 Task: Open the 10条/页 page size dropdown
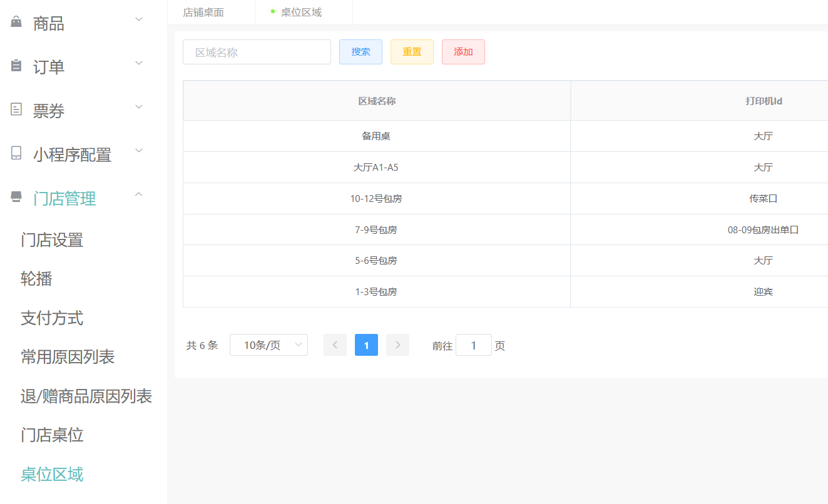(x=268, y=345)
